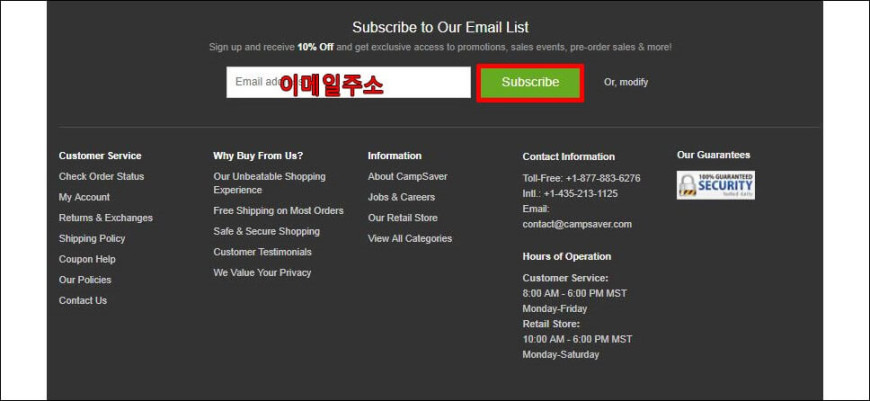Click View All Categories
Image resolution: width=870 pixels, height=401 pixels.
pos(409,238)
